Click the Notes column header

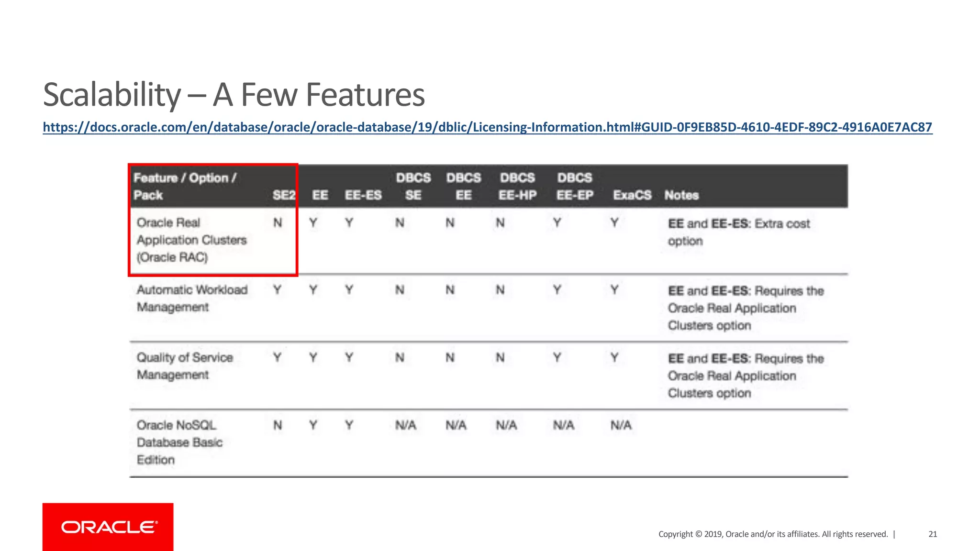click(x=681, y=195)
